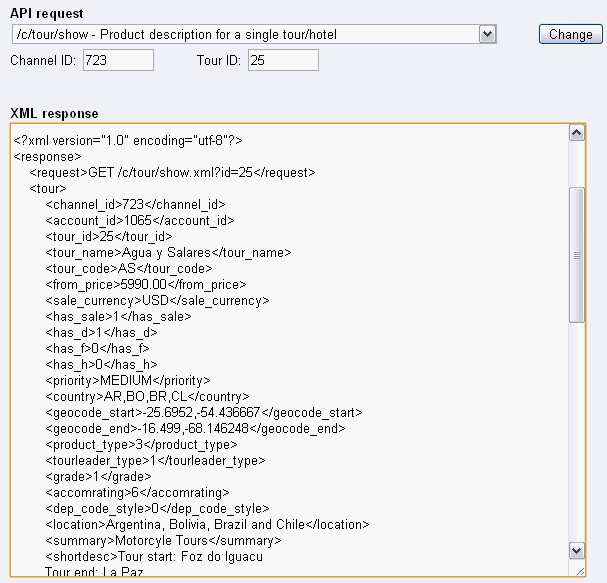Click the accomrating 6 line
The width and height of the screenshot is (607, 583).
click(x=137, y=492)
